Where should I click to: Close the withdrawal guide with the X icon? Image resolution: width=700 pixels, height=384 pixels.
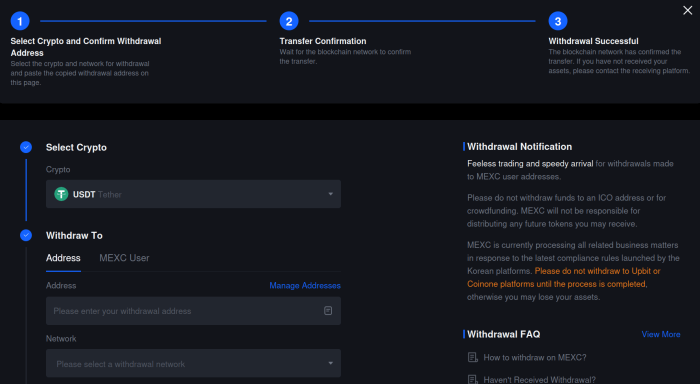click(688, 10)
